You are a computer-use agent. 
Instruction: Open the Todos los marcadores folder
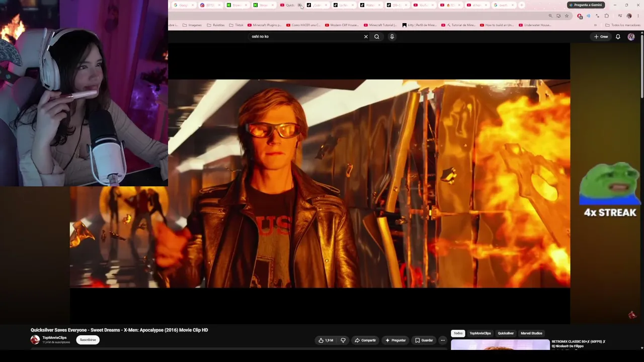pyautogui.click(x=623, y=25)
